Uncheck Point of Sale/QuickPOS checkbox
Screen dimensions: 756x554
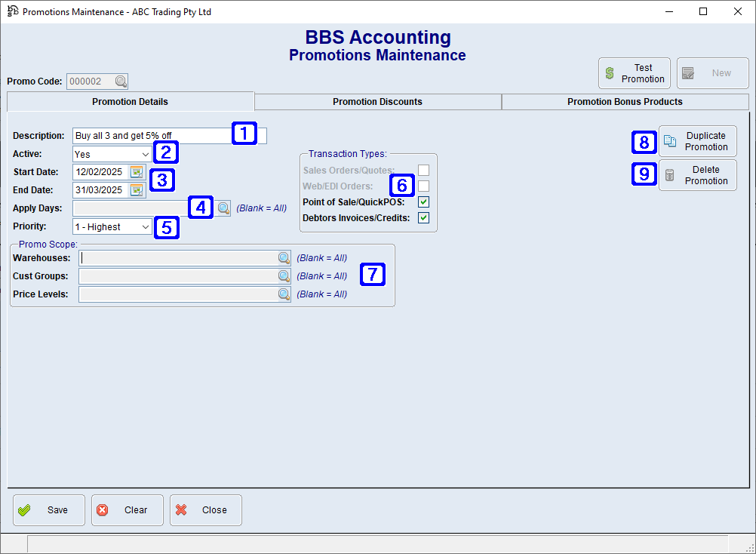coord(423,202)
